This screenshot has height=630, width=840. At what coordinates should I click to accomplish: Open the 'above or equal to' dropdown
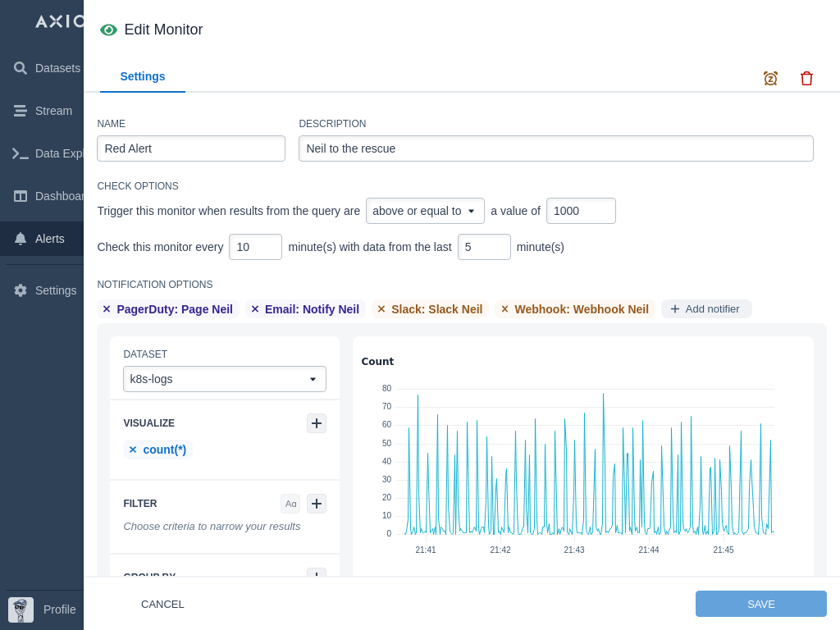point(425,211)
